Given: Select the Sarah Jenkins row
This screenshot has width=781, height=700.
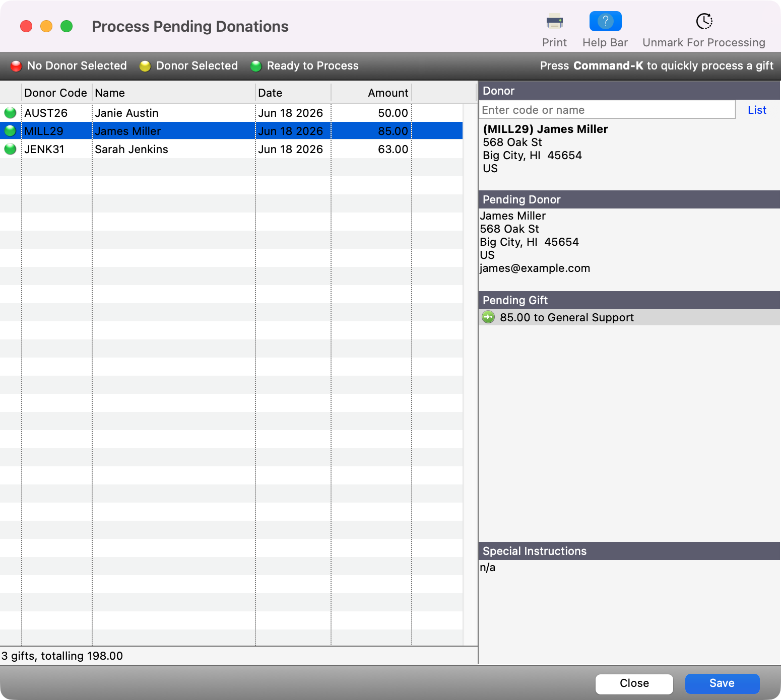Looking at the screenshot, I should [231, 149].
